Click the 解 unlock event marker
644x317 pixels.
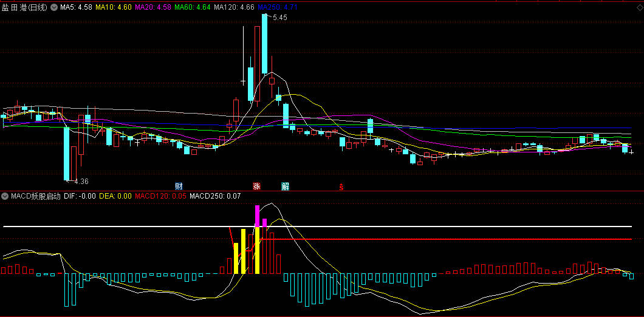tap(285, 186)
